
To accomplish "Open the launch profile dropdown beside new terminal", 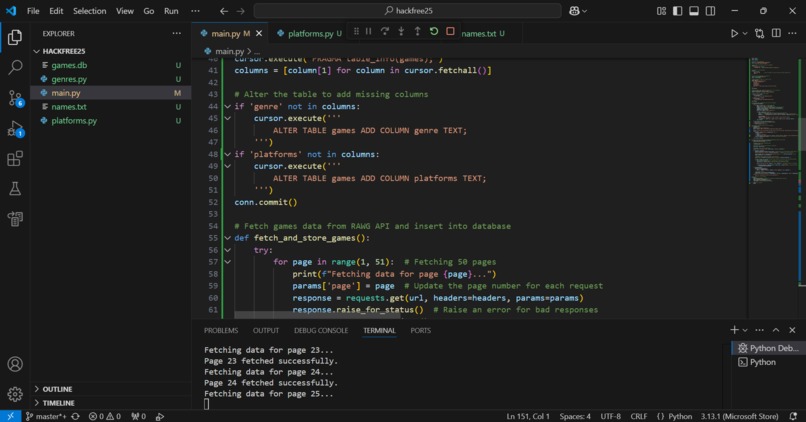I will click(745, 330).
